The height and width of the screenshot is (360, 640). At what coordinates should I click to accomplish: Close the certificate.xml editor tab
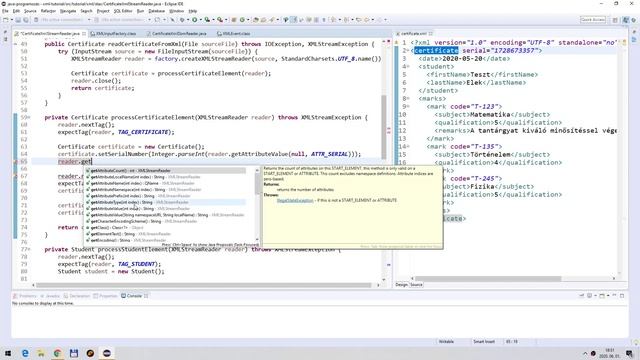(x=431, y=33)
